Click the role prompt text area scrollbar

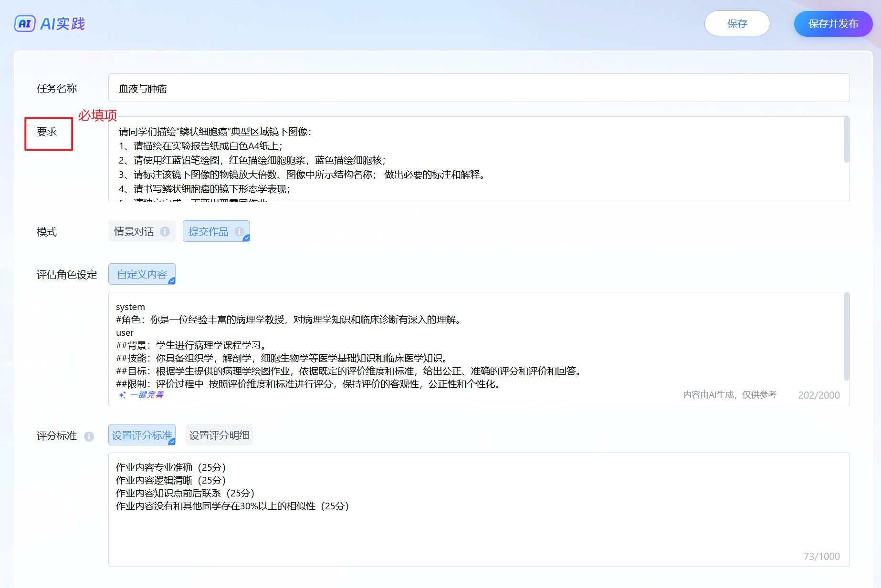[846, 336]
